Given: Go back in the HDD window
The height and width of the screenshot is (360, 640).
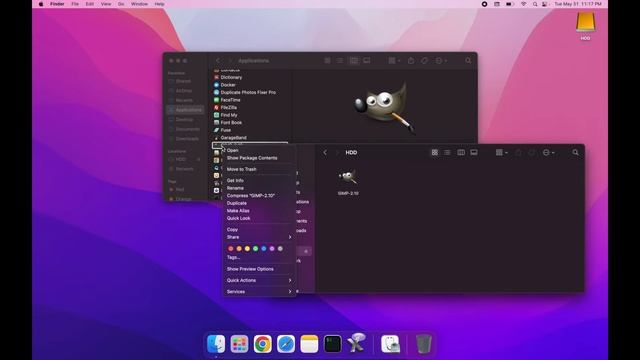Looking at the screenshot, I should point(325,153).
